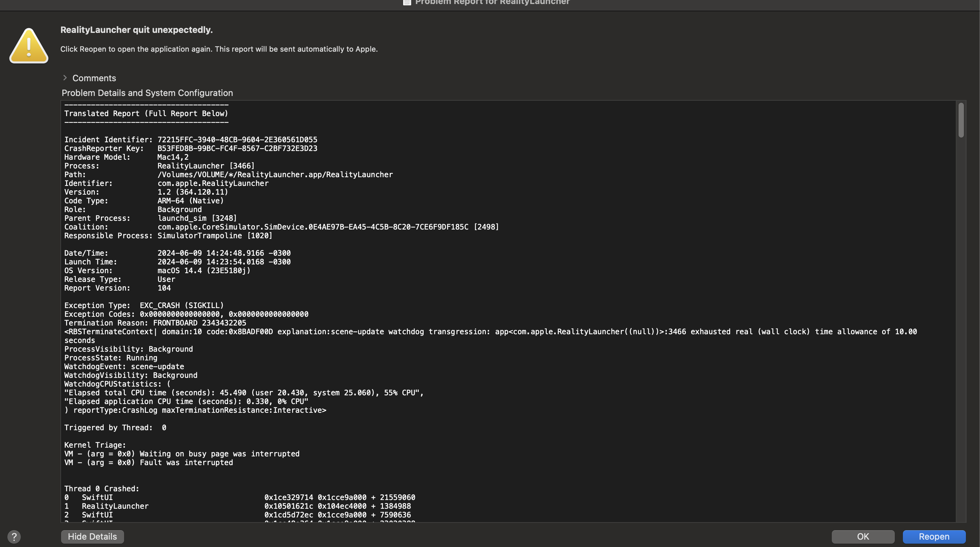The image size is (980, 547).
Task: Click the document icon in the title bar
Action: pyautogui.click(x=407, y=2)
